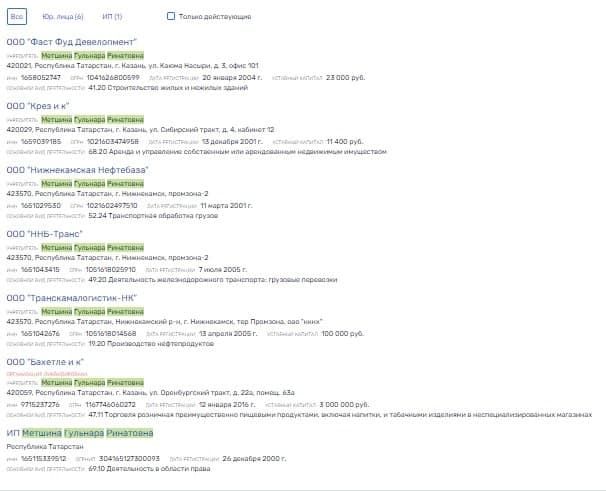Select OGRNIP 304165127300093 value
This screenshot has height=491, width=606.
click(129, 459)
